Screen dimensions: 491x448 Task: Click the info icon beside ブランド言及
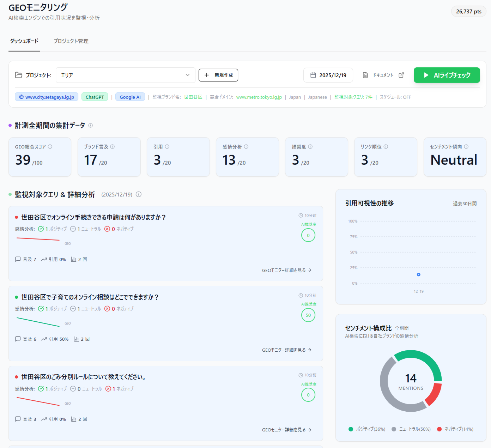click(x=113, y=147)
